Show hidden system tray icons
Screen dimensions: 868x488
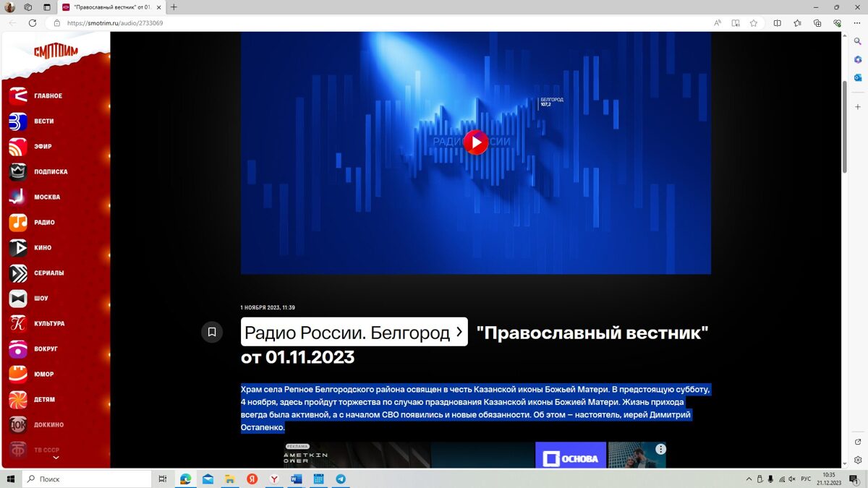coord(749,479)
